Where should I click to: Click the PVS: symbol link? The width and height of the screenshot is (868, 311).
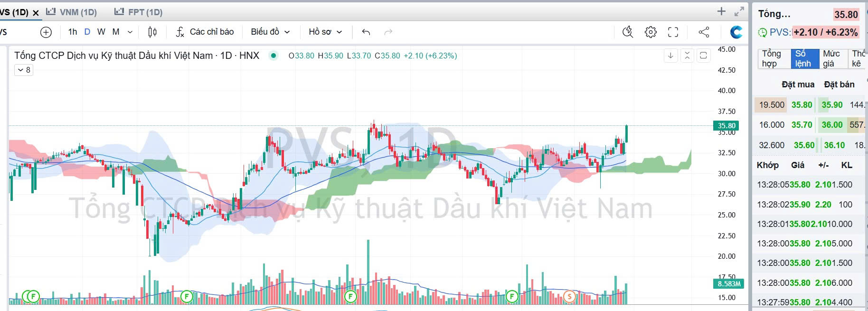780,32
